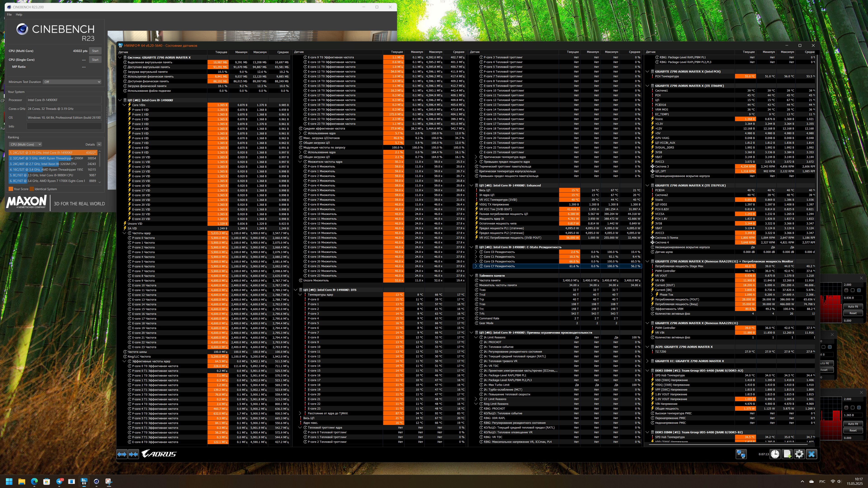Open Microsoft Edge from the taskbar
This screenshot has height=488, width=868.
pyautogui.click(x=34, y=481)
